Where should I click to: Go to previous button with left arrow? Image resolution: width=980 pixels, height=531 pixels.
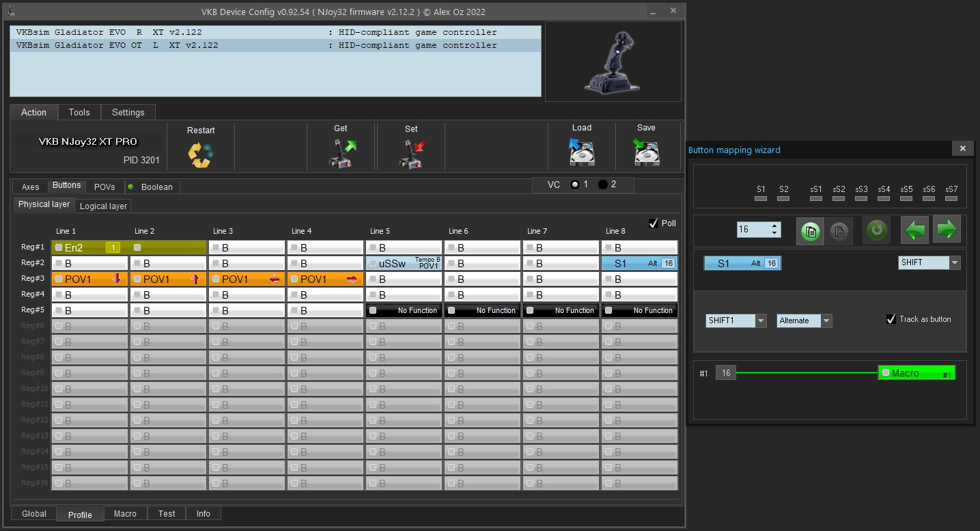coord(916,230)
